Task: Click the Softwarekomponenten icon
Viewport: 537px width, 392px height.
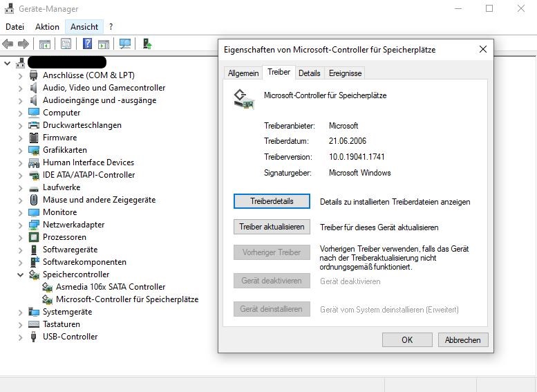Action: coord(35,262)
